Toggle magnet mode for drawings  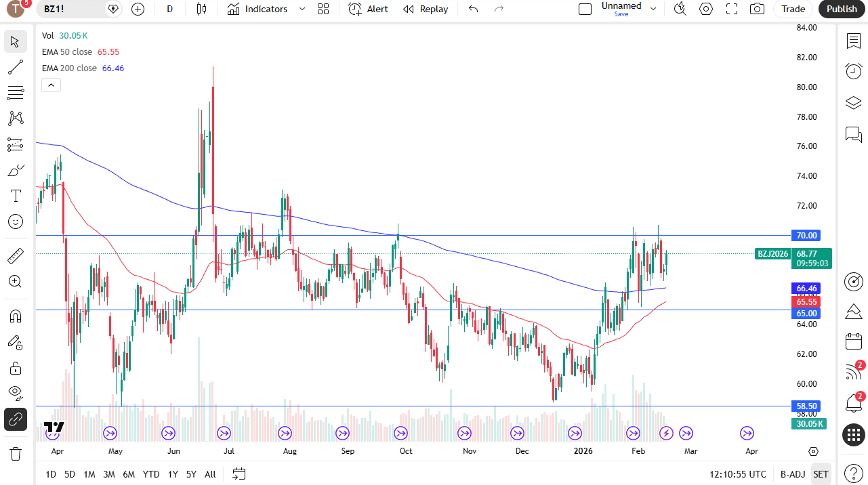coord(16,316)
